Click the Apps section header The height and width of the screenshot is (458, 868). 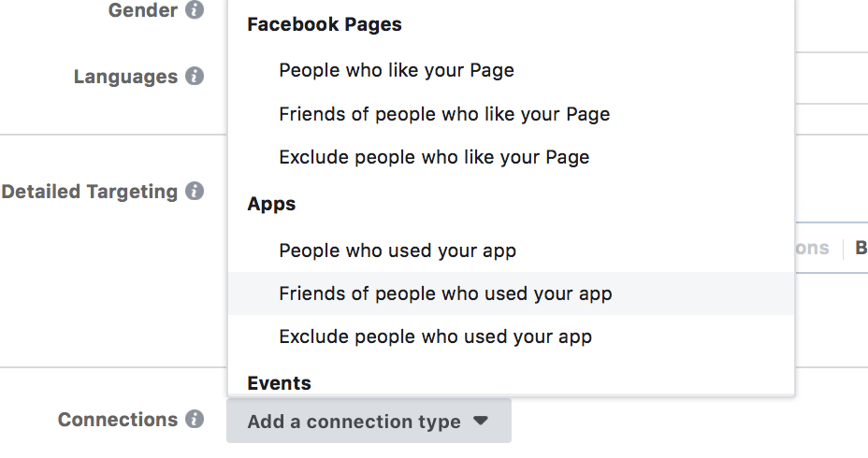coord(271,204)
